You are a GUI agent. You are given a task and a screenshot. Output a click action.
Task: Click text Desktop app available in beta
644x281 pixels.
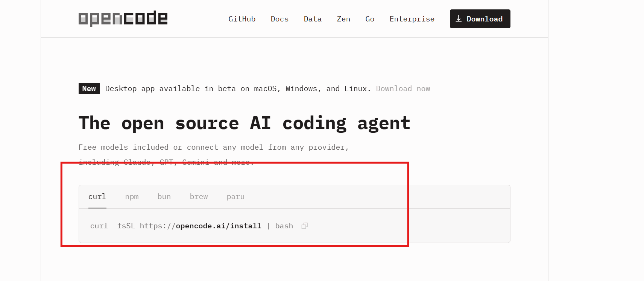coord(170,89)
